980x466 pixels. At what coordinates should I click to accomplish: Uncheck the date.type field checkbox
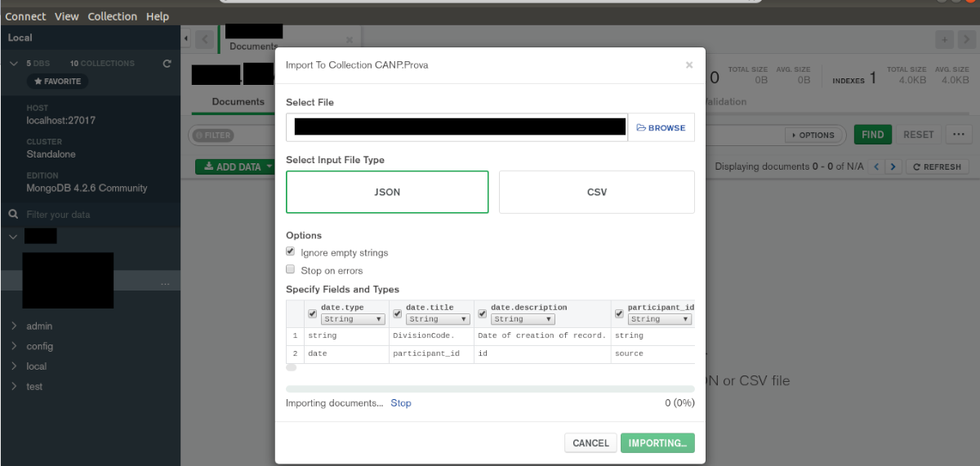pos(312,313)
